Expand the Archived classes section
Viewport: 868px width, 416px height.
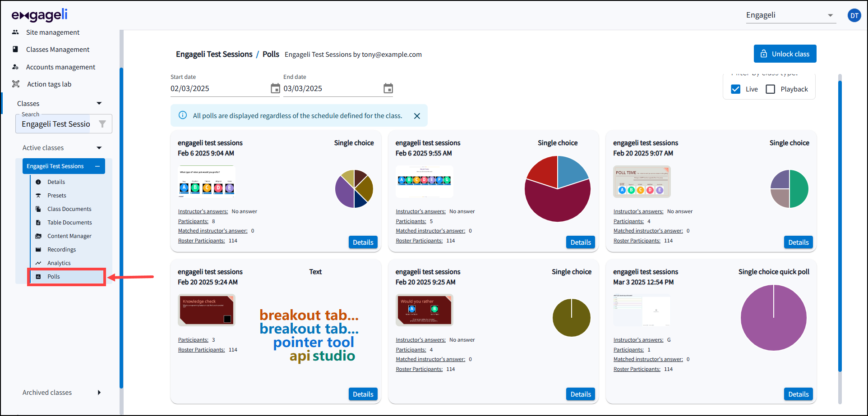pos(99,393)
